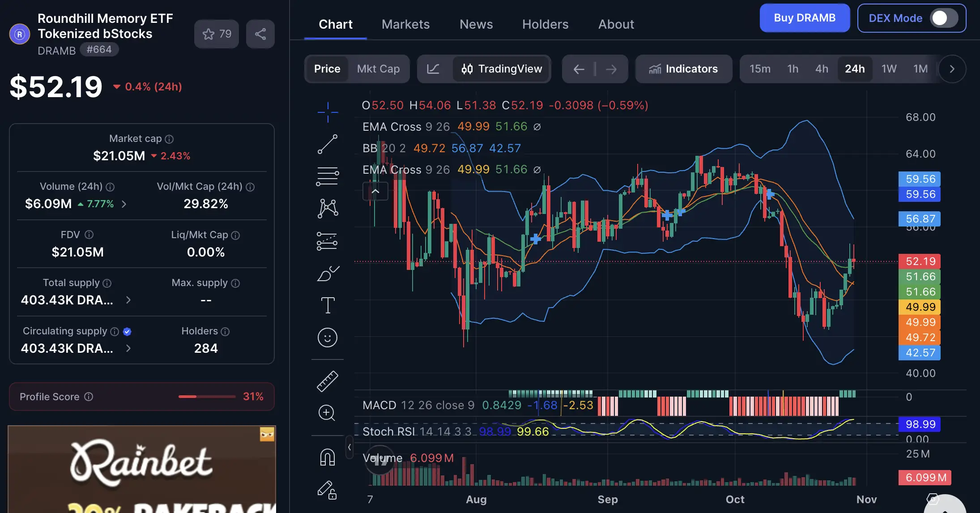980x513 pixels.
Task: Expand Volume (24h) details chevron
Action: 124,204
